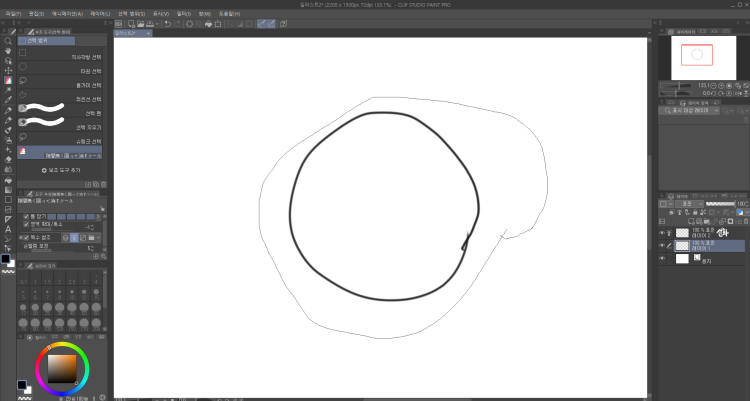Choose the shrink selection sub tool

click(60, 138)
